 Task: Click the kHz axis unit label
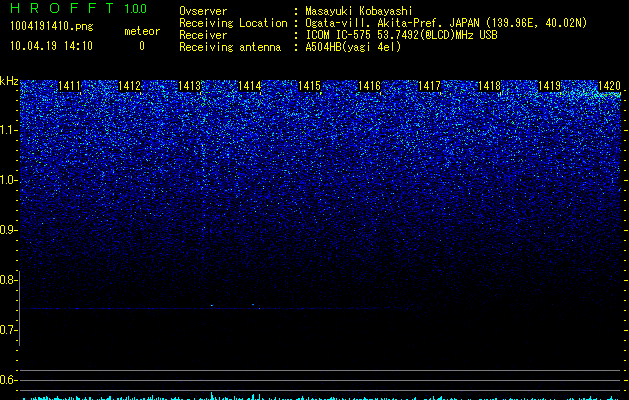[9, 81]
